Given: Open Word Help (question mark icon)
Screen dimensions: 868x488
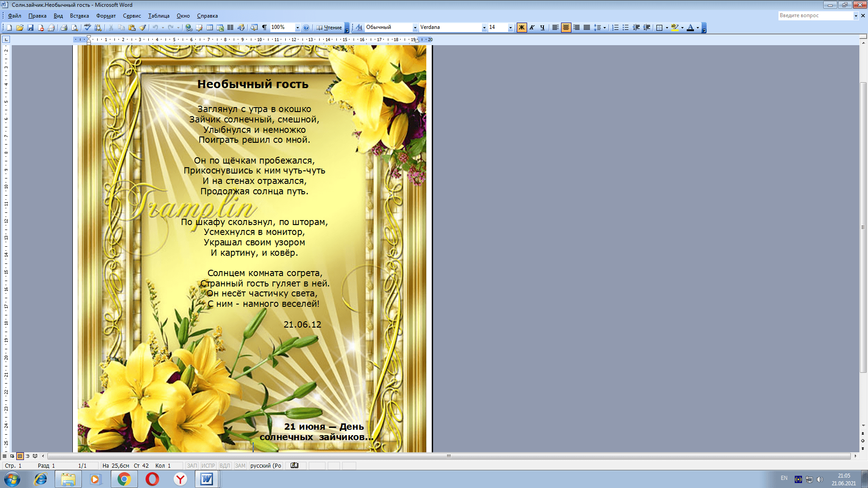Looking at the screenshot, I should pos(306,28).
